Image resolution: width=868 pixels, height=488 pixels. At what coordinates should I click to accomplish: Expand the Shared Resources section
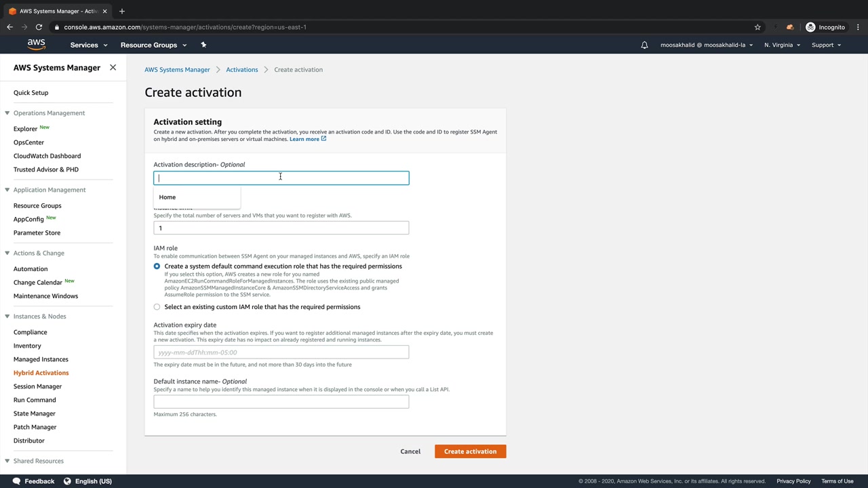pos(7,461)
